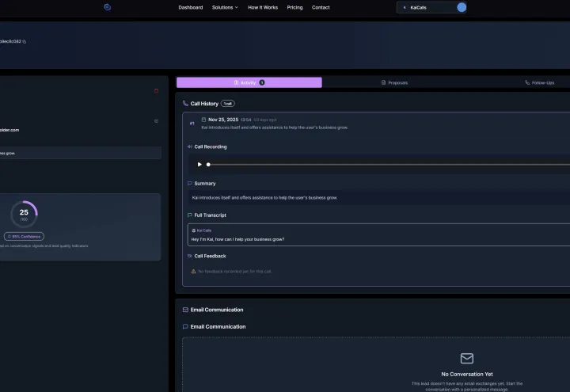The image size is (570, 392).
Task: Click the Summary section icon
Action: [x=190, y=183]
